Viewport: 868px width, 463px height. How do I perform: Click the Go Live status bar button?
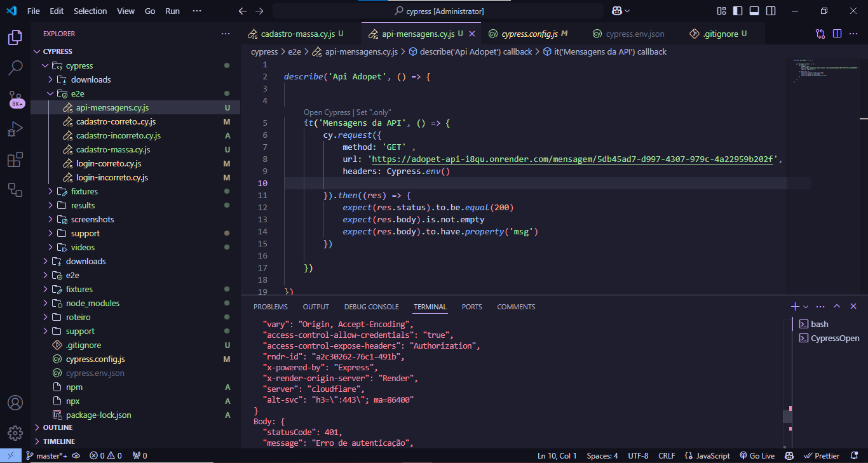pyautogui.click(x=757, y=455)
